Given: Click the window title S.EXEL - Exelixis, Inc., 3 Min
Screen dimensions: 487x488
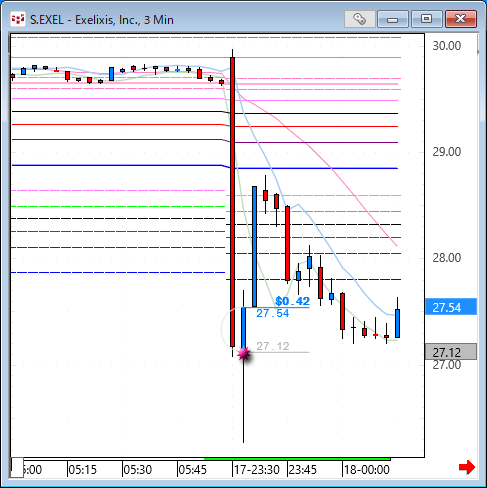Looking at the screenshot, I should point(102,20).
